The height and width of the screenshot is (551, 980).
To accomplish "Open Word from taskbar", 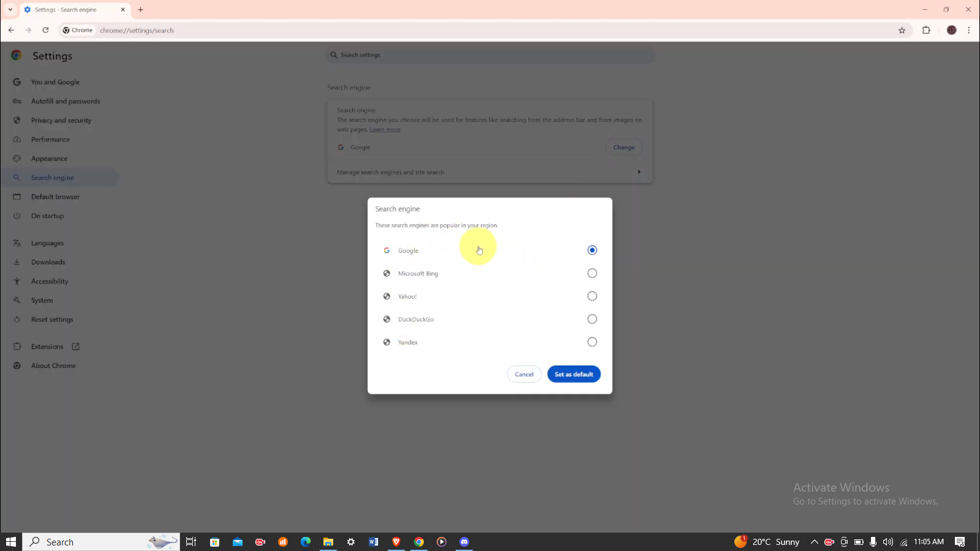I will click(374, 542).
